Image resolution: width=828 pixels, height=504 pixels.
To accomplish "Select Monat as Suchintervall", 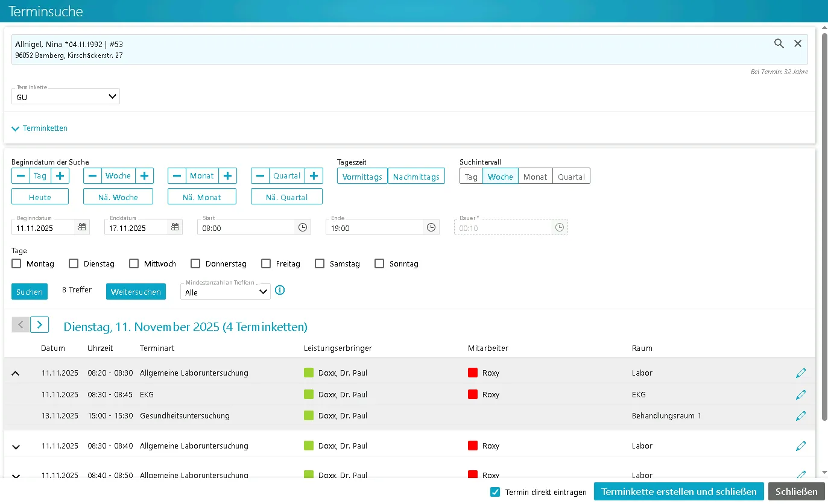I will 535,177.
